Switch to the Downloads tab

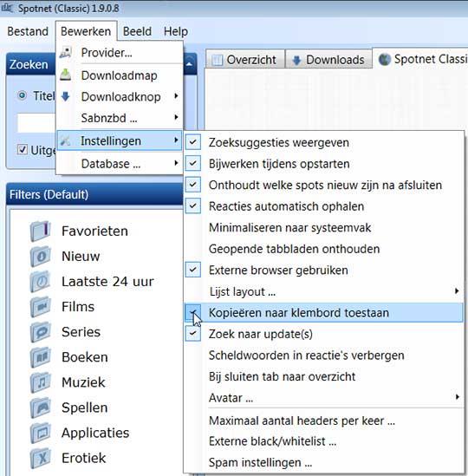pos(328,60)
